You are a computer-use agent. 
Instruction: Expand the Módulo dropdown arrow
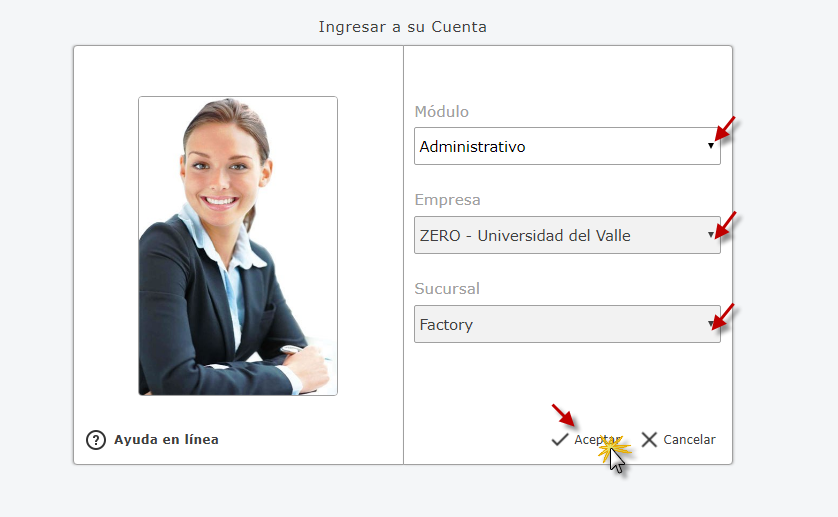click(711, 145)
